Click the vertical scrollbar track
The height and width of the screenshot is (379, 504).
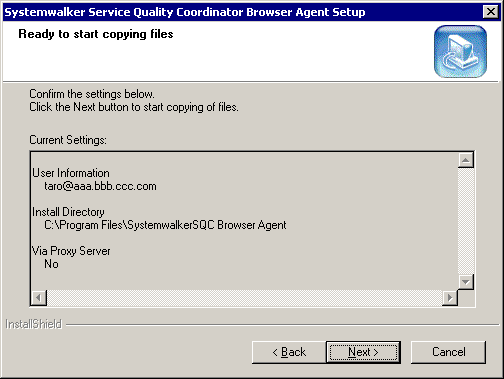[466, 221]
